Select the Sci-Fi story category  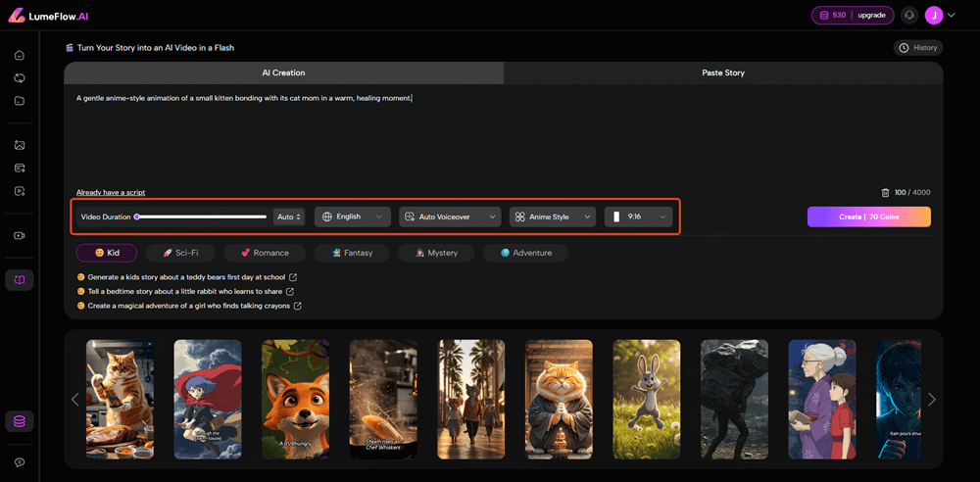pos(180,253)
